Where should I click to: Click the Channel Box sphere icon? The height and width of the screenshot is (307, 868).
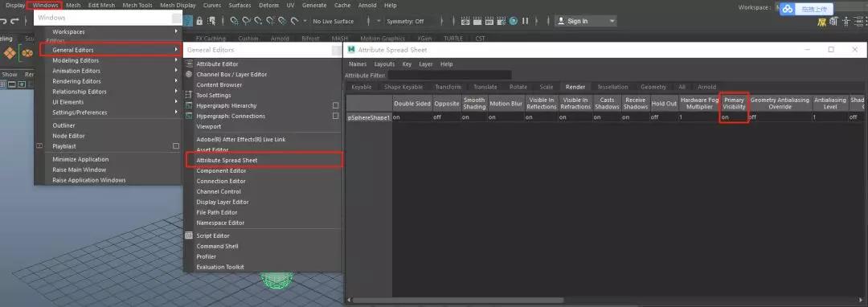pyautogui.click(x=189, y=74)
